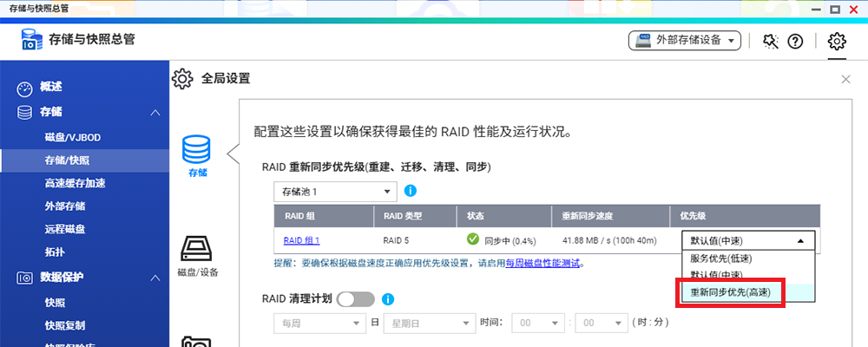Click info icon next to storage pool dropdown
Screen dimensions: 868x347
click(411, 191)
